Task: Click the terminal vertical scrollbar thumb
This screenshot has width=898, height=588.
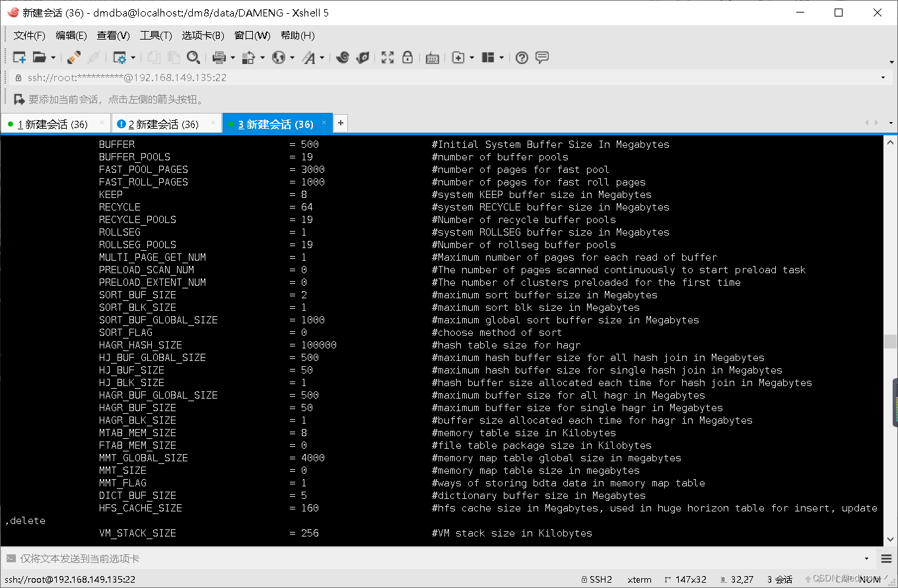Action: [x=890, y=341]
